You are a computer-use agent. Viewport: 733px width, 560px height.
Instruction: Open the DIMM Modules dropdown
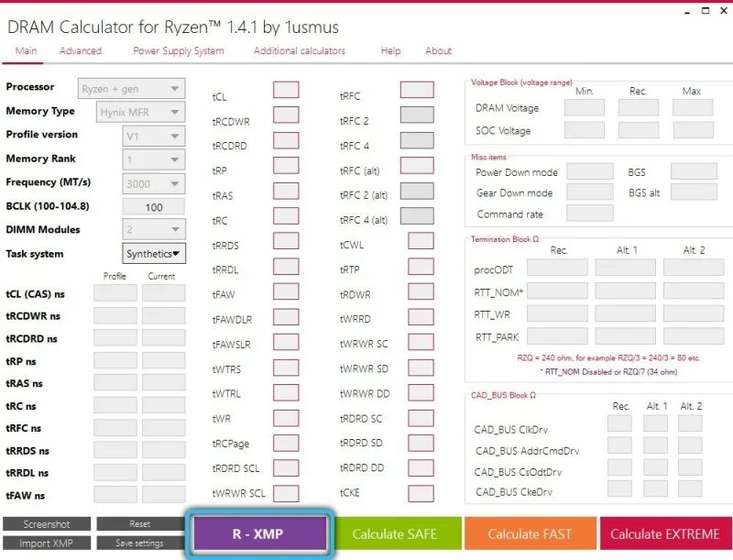point(154,229)
